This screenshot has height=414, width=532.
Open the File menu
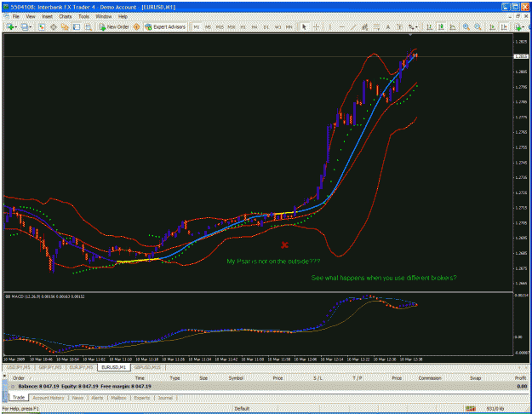coord(16,16)
